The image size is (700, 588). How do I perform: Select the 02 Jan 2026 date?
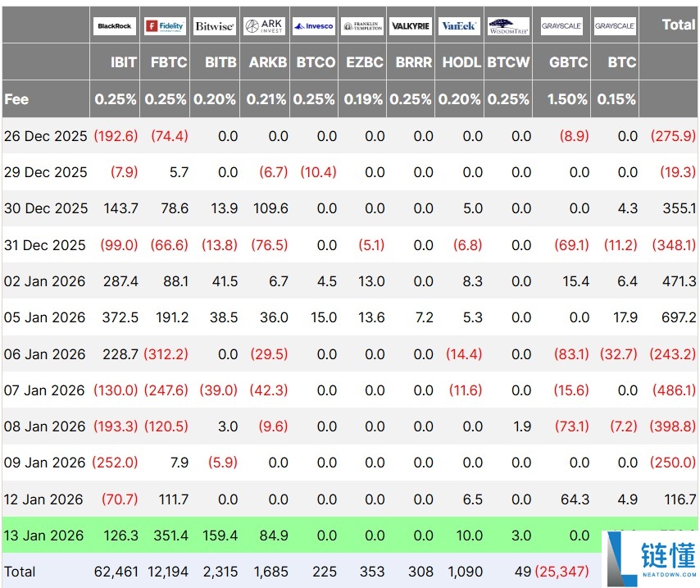(44, 281)
